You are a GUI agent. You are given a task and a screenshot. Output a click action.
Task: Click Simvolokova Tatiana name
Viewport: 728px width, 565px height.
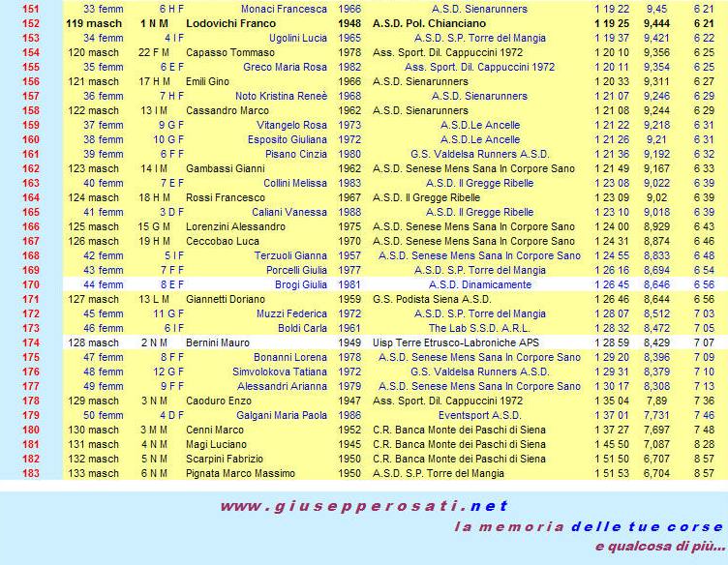click(x=280, y=372)
